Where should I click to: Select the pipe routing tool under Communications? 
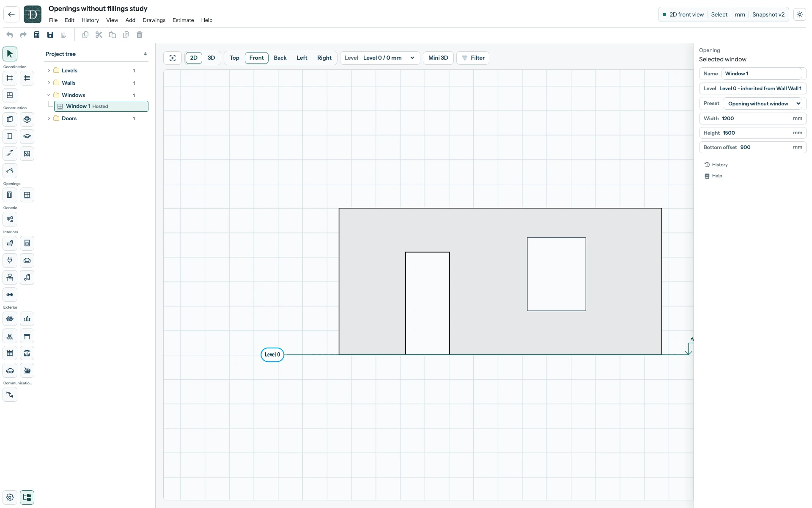(x=10, y=395)
